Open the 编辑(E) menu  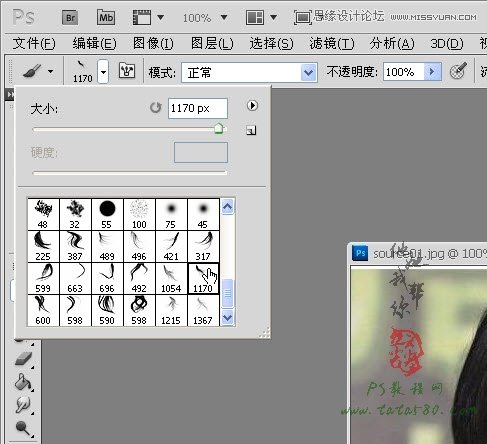point(95,43)
